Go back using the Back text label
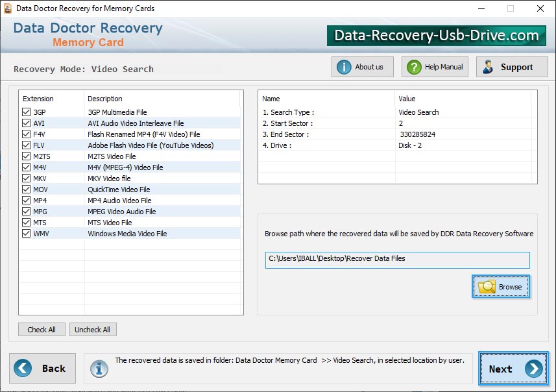The height and width of the screenshot is (392, 556). (x=54, y=369)
